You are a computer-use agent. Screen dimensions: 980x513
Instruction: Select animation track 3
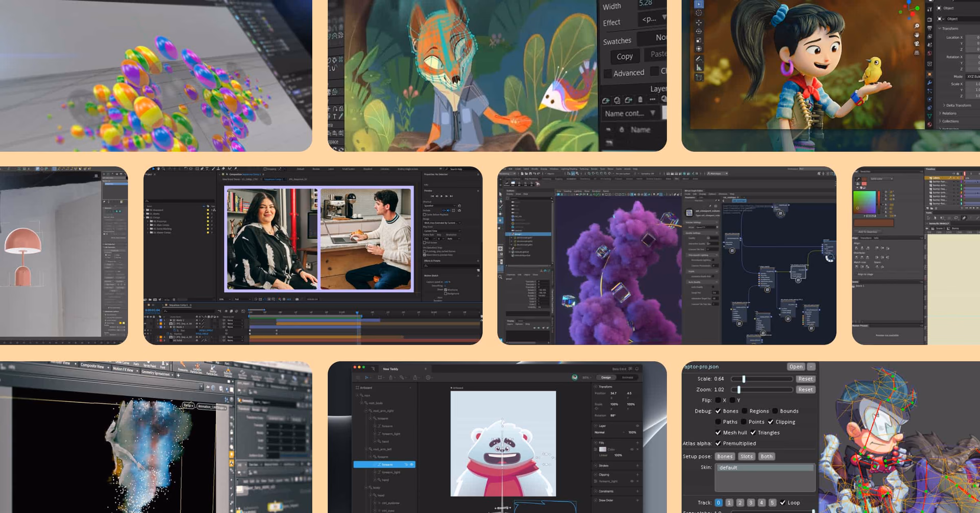pos(751,503)
